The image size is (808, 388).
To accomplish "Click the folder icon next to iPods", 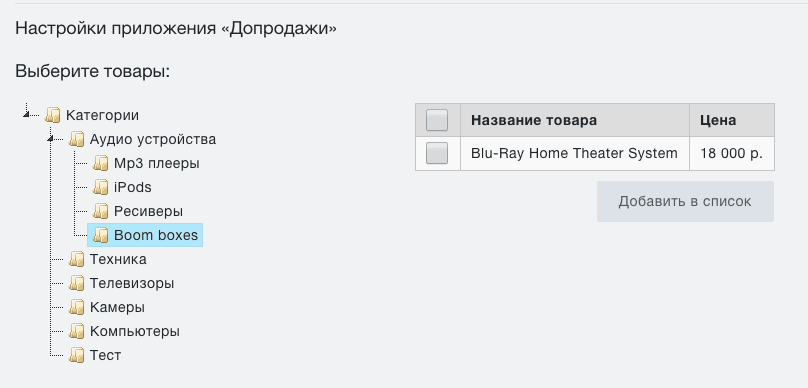I will pos(100,187).
